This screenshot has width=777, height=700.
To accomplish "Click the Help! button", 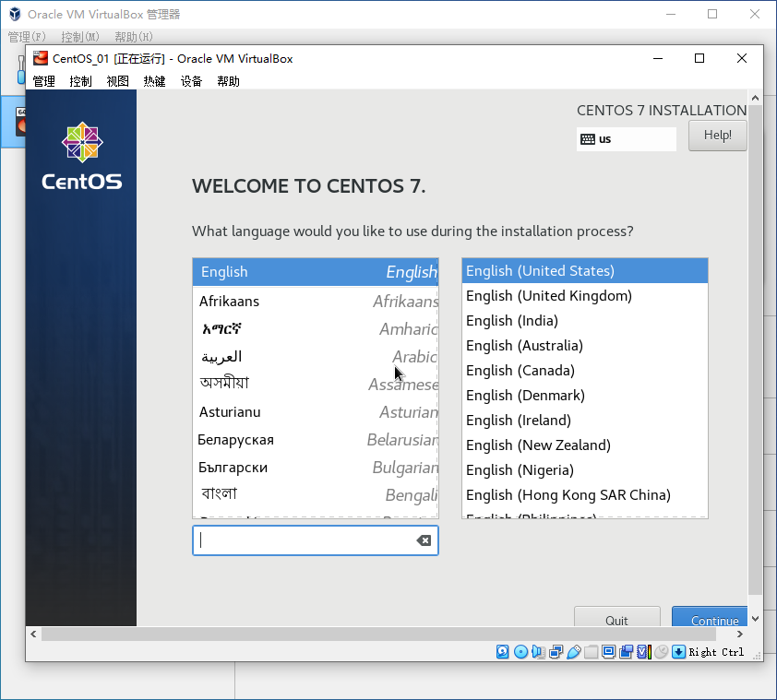I will pyautogui.click(x=718, y=136).
